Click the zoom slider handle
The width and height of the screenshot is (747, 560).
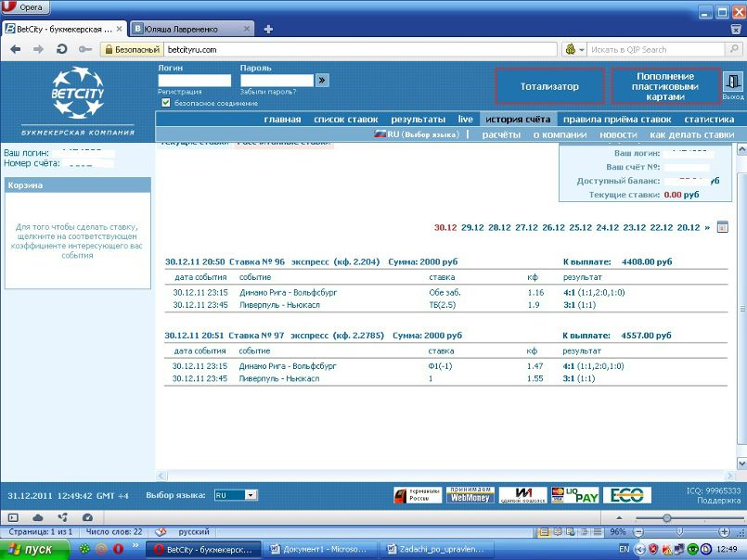667,517
